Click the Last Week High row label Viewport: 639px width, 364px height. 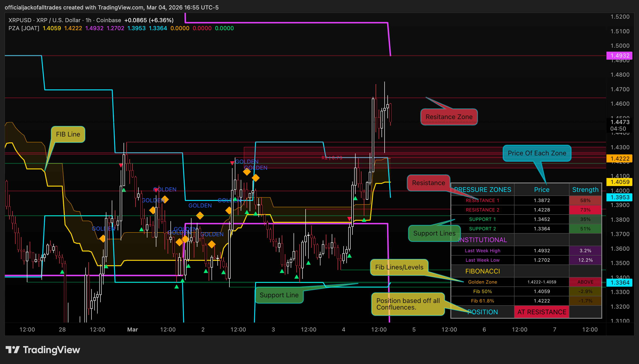482,251
